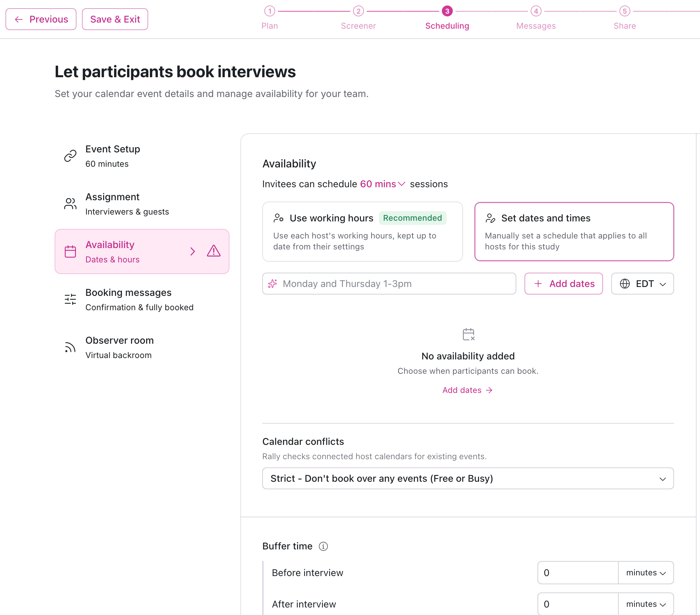The height and width of the screenshot is (615, 700).
Task: Click the Availability calendar icon in sidebar
Action: point(70,251)
